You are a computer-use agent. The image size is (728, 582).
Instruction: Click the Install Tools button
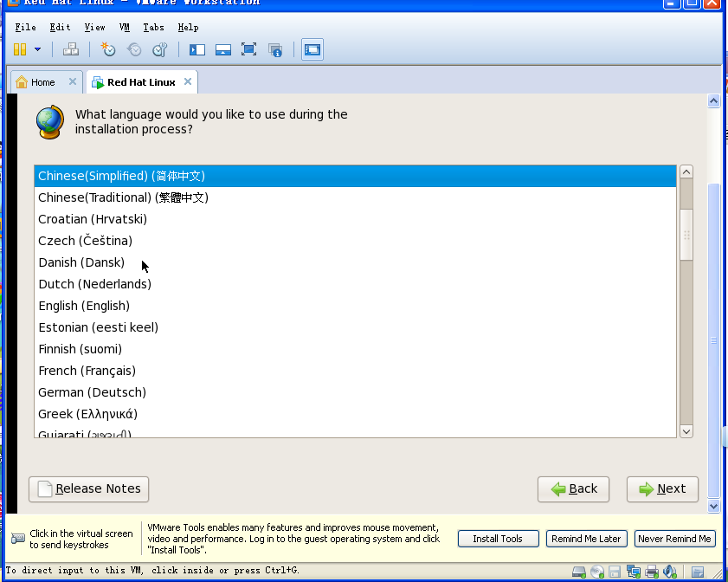coord(498,539)
